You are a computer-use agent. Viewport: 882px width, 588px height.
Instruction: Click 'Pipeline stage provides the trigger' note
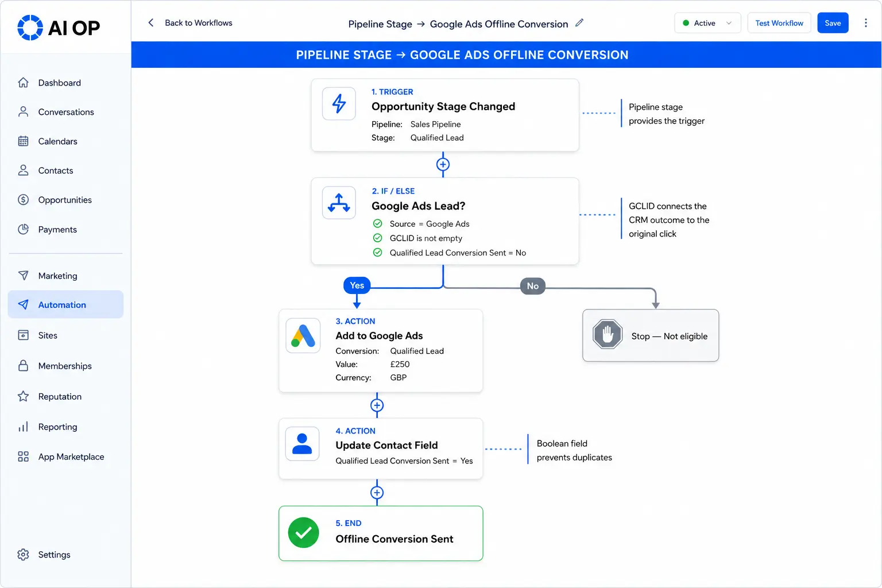click(666, 114)
